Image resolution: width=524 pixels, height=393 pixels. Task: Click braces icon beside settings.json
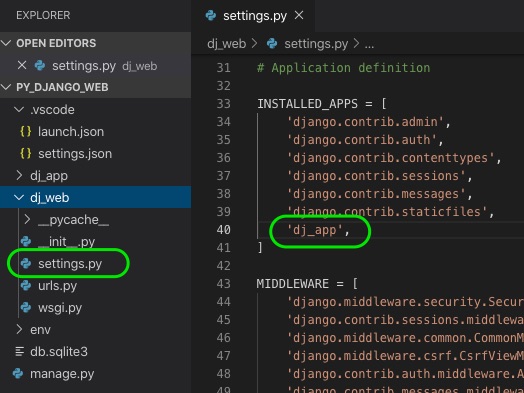tap(26, 153)
